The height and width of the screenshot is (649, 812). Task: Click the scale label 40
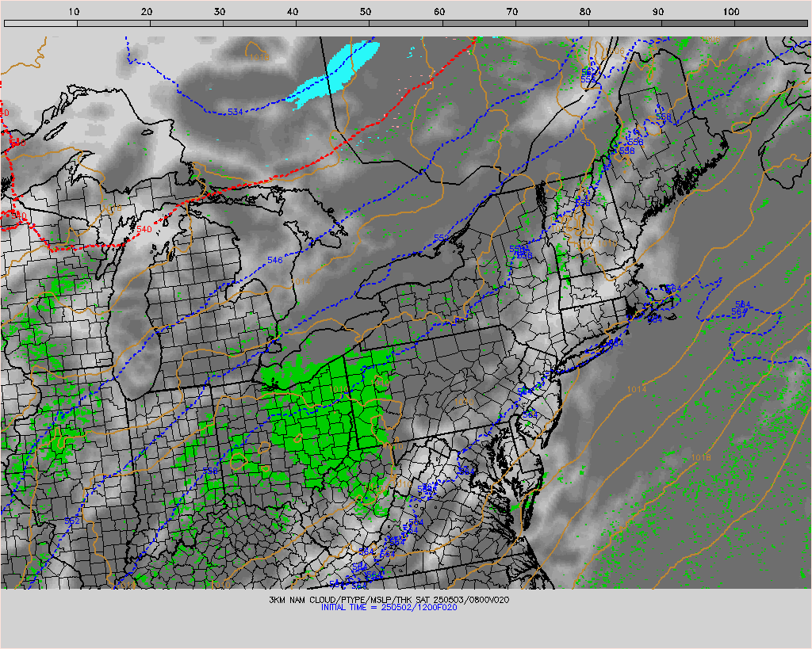click(293, 11)
